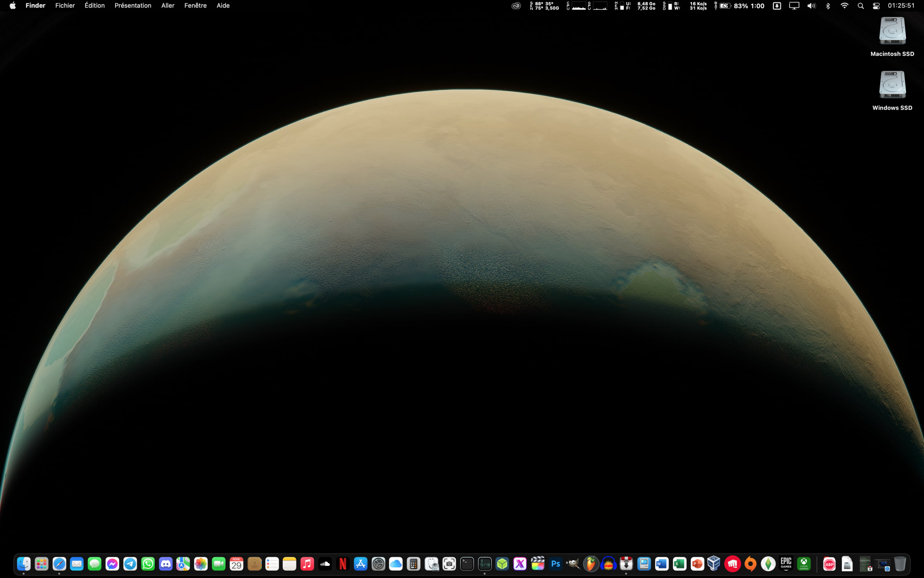924x578 pixels.
Task: Launch Terminal from the Dock
Action: click(467, 564)
